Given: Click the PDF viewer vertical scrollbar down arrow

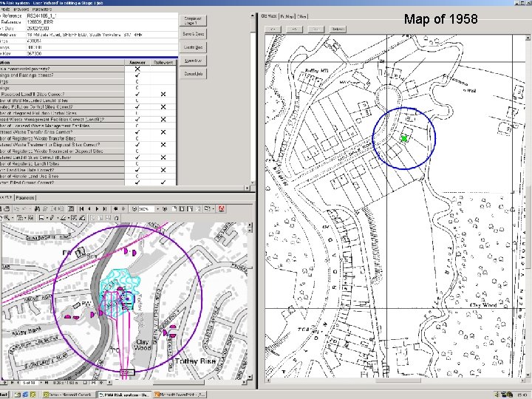Looking at the screenshot, I should pyautogui.click(x=250, y=377).
